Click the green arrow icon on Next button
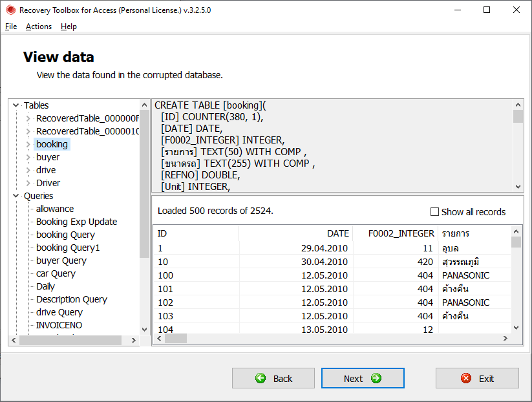Image resolution: width=532 pixels, height=402 pixels. (376, 378)
